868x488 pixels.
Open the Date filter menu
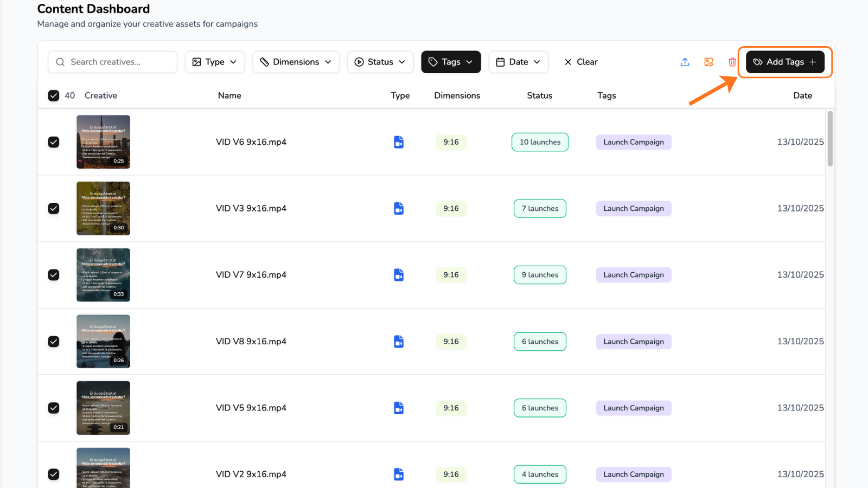pyautogui.click(x=518, y=62)
